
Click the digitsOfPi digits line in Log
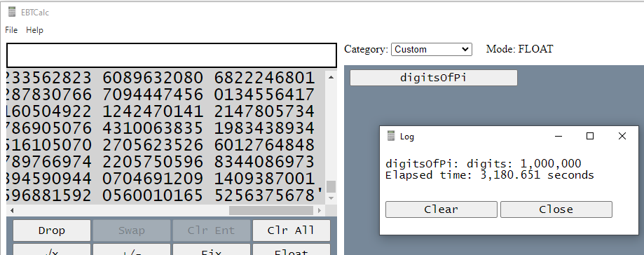(x=483, y=164)
